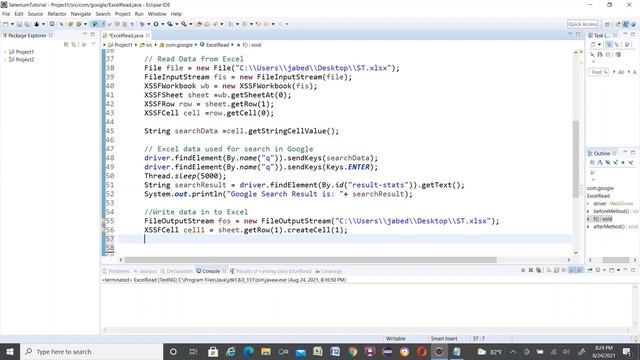Open the Run menu
640x360 pixels.
coord(139,14)
